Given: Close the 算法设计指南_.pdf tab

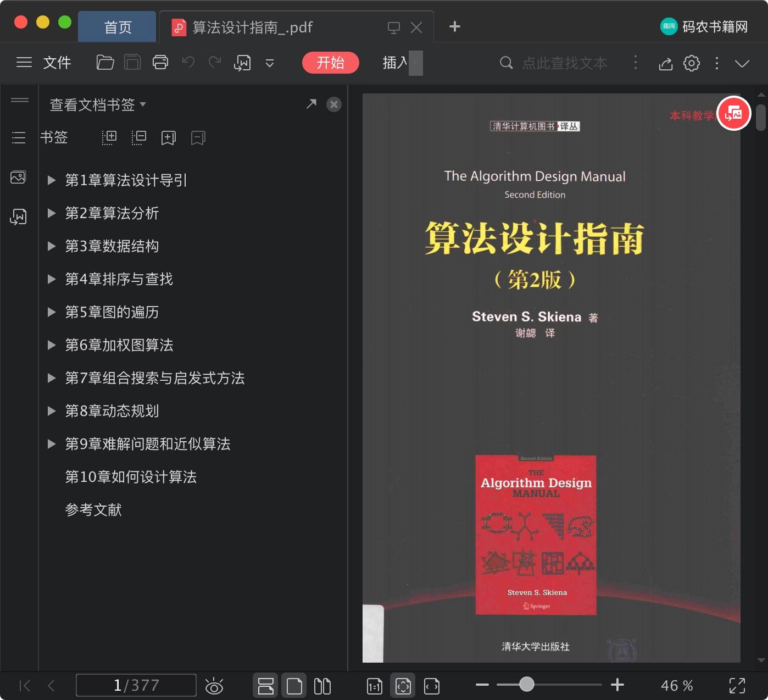Looking at the screenshot, I should pyautogui.click(x=416, y=27).
